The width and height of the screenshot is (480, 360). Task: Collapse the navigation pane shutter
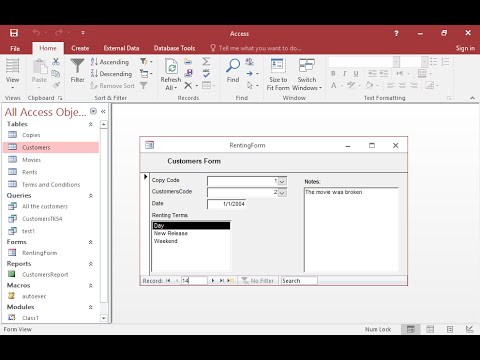click(x=103, y=111)
